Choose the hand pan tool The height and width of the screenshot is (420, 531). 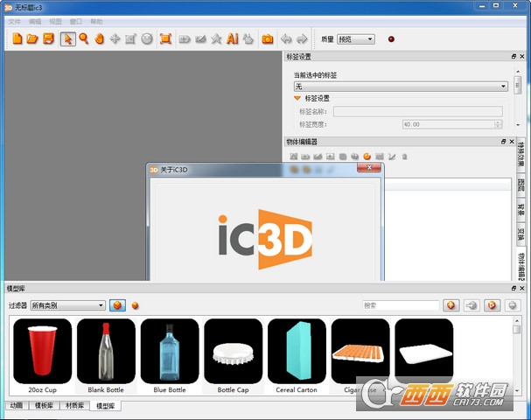[99, 38]
